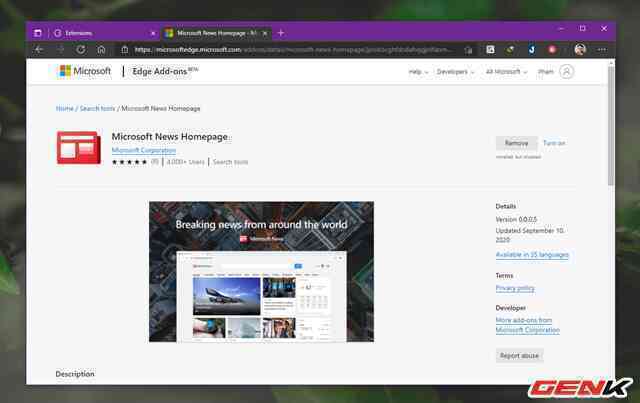Click the Version 0.0.0.5 text

pos(516,220)
